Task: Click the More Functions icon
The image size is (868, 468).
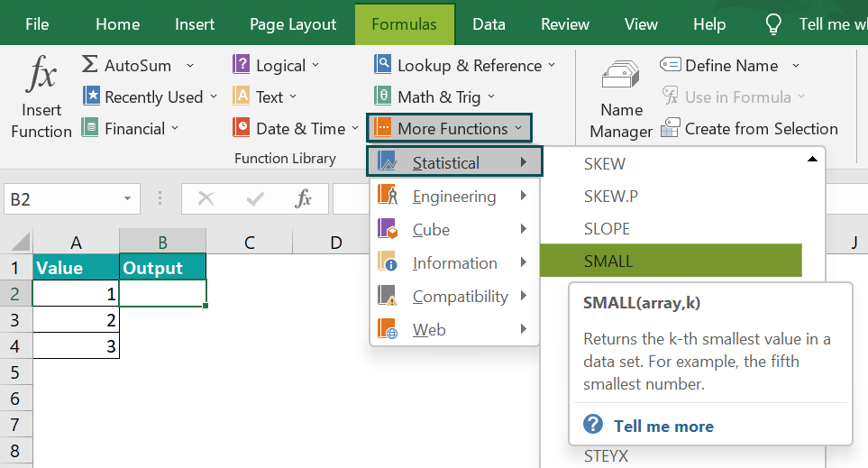Action: point(382,127)
